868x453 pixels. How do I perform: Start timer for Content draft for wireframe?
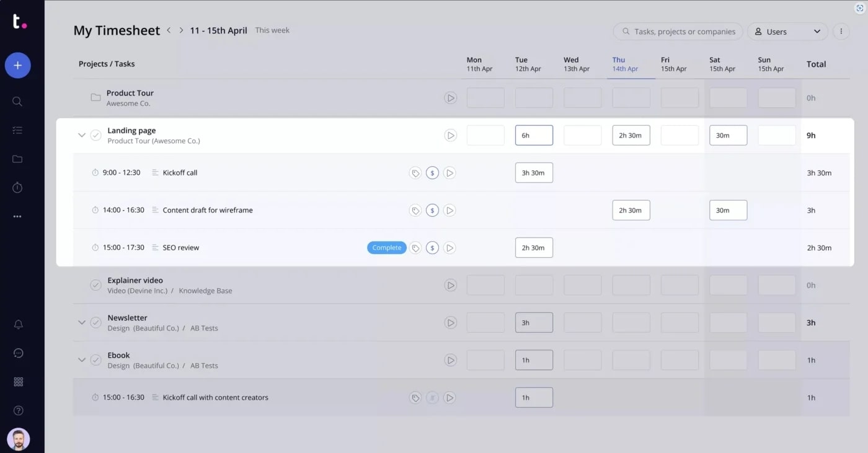click(x=449, y=211)
